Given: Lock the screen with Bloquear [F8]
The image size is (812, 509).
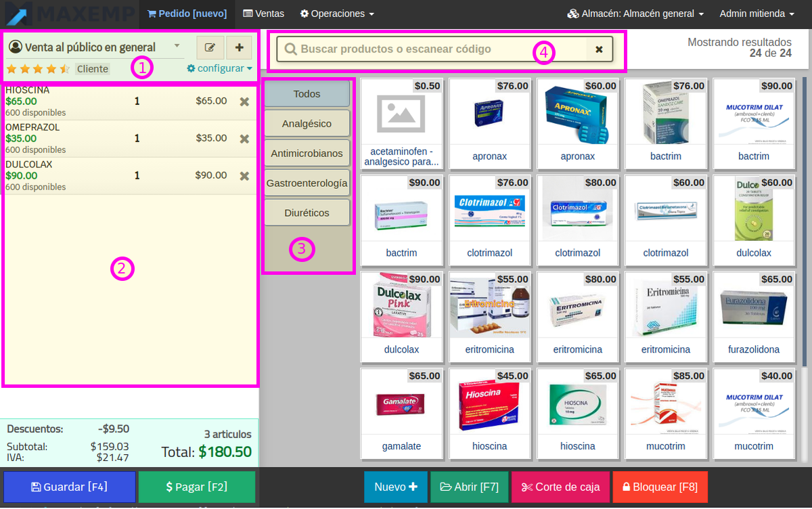Looking at the screenshot, I should click(x=660, y=487).
